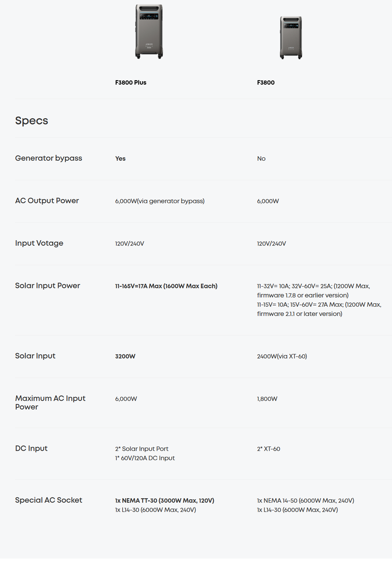The width and height of the screenshot is (392, 563).
Task: Click the F3800 product image
Action: (291, 38)
